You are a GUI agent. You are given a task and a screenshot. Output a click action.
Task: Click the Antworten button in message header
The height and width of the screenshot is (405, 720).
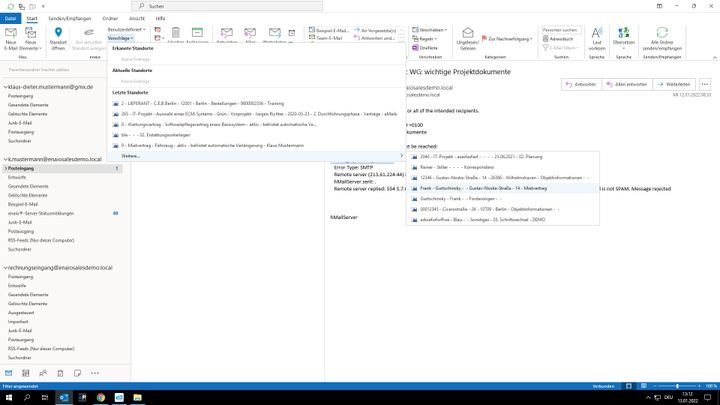point(581,84)
